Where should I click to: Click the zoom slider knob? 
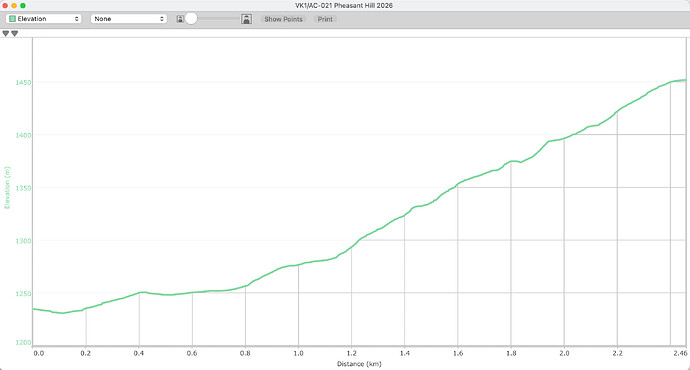191,18
